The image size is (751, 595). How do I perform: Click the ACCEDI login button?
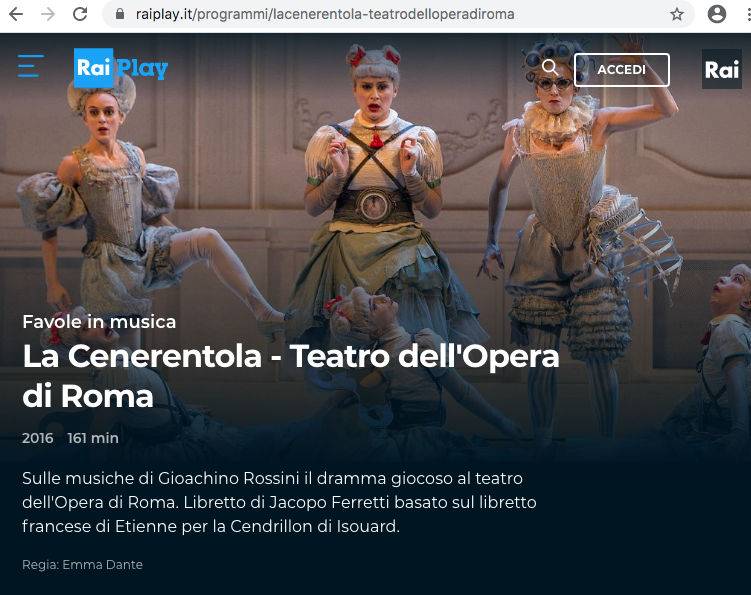(x=622, y=69)
